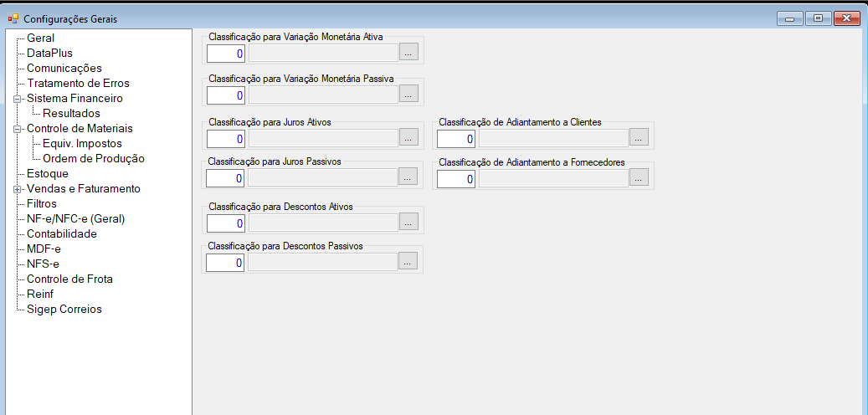Viewport: 868px width, 415px height.
Task: Go to Sigep Correios settings
Action: [x=64, y=310]
